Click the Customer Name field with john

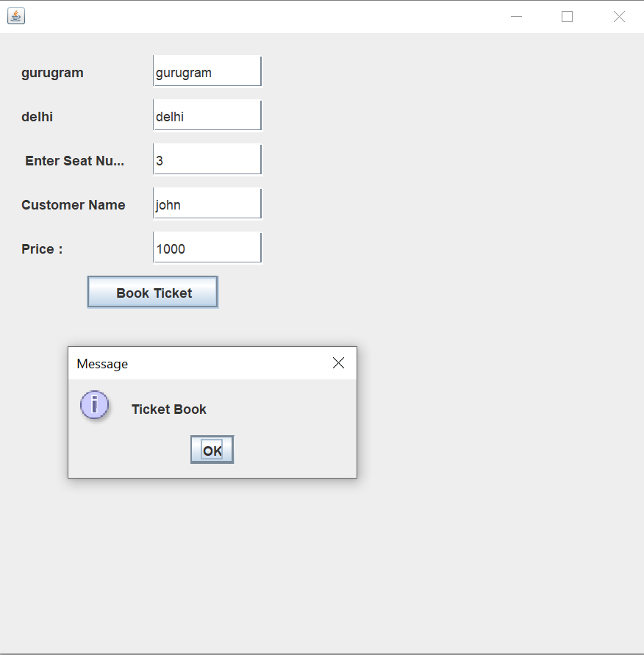(x=207, y=204)
